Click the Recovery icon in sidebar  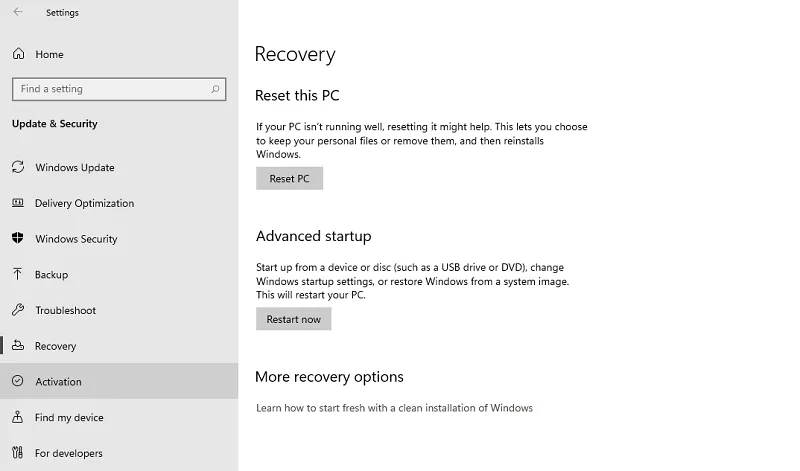click(x=18, y=345)
